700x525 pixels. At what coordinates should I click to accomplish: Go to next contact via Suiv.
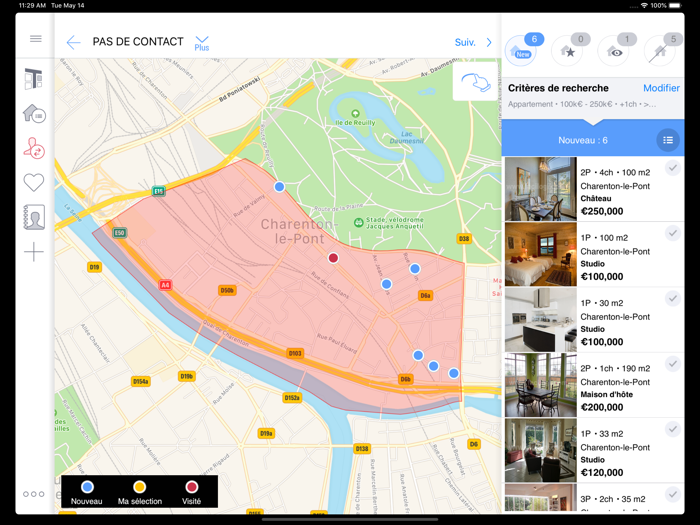(x=465, y=42)
